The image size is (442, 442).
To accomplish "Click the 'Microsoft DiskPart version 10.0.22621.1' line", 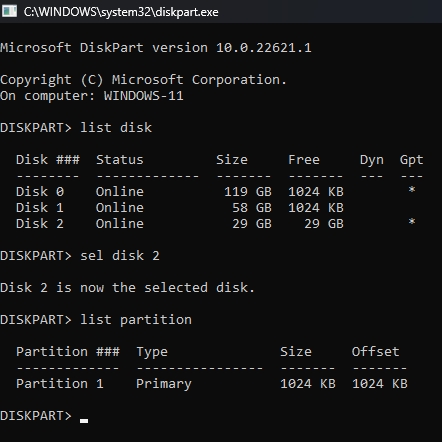I will (x=156, y=48).
